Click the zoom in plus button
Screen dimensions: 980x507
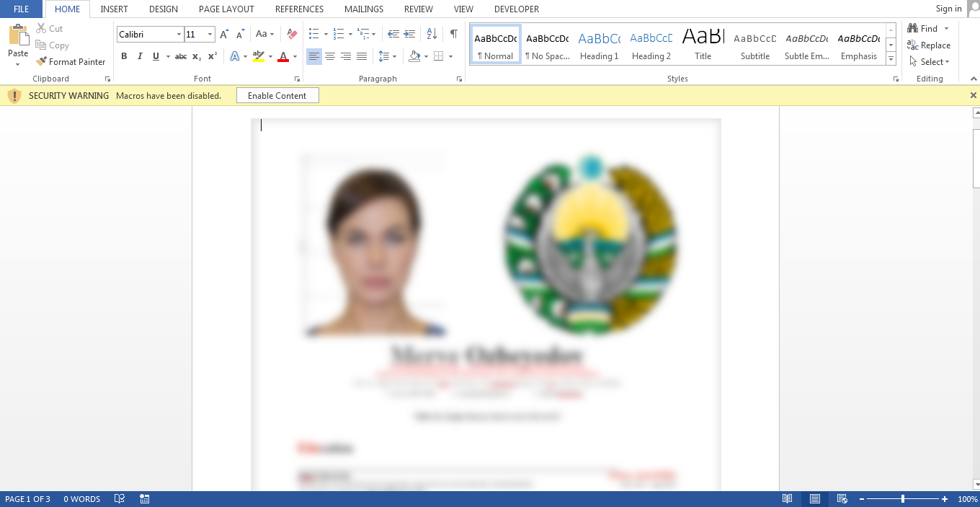tap(945, 499)
